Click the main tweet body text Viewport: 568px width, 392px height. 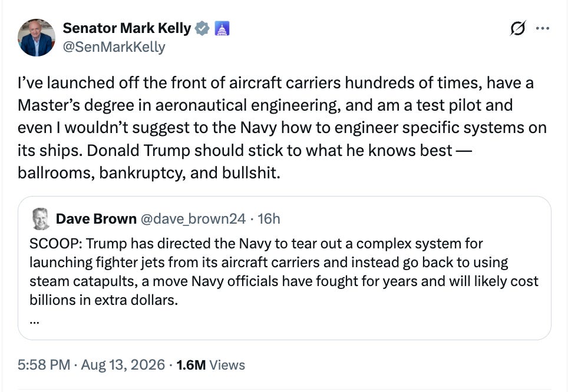[x=282, y=128]
